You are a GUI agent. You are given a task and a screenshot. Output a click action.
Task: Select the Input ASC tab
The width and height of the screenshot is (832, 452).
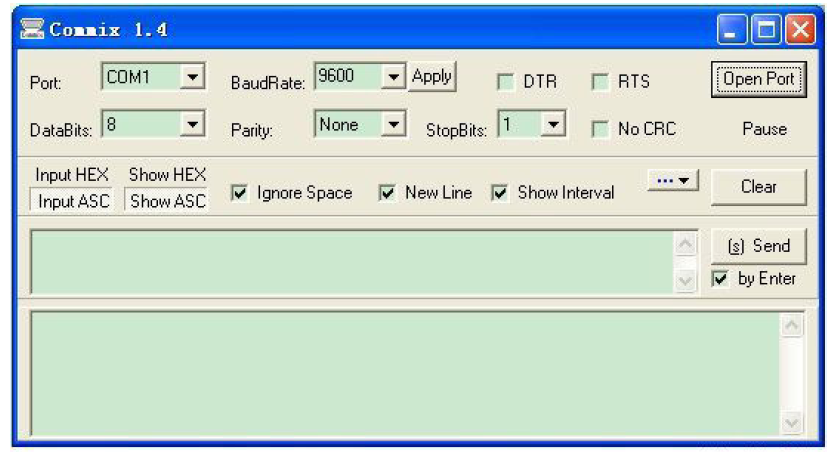(73, 201)
